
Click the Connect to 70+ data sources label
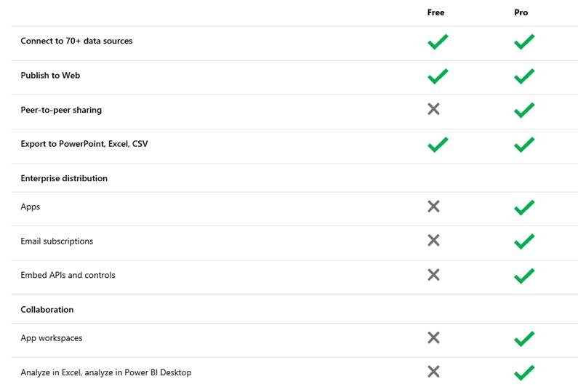point(76,41)
